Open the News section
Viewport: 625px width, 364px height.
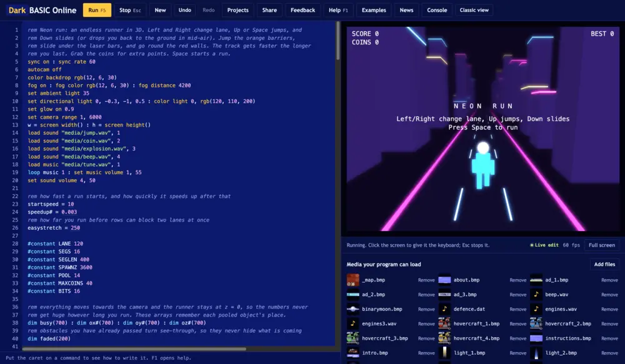tap(407, 10)
